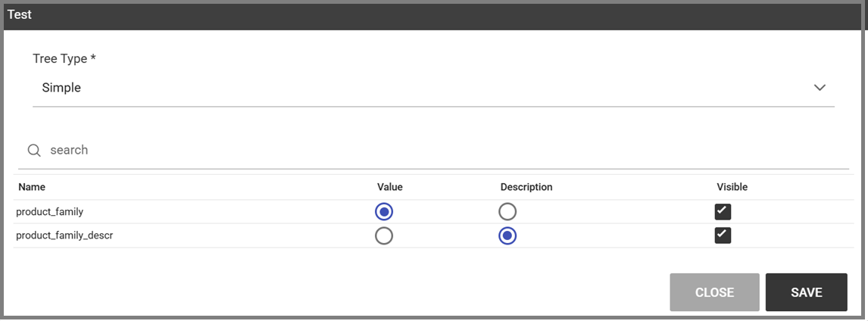Select the product_family_descr row name
Image resolution: width=868 pixels, height=321 pixels.
68,235
